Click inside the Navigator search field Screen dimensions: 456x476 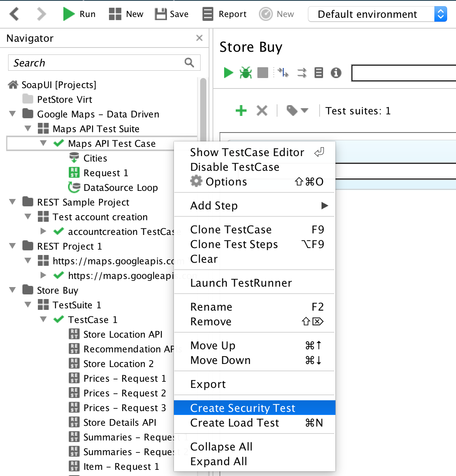coord(97,63)
